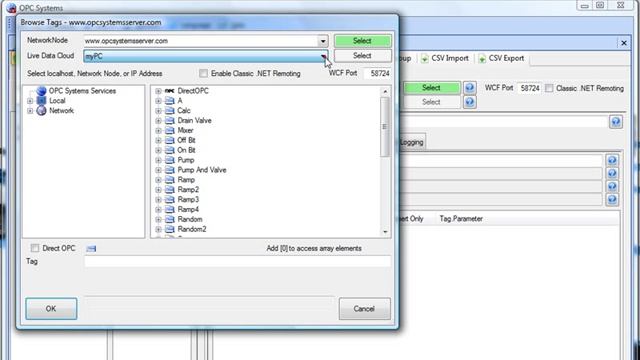Click the folder icon next to Calc

pyautogui.click(x=169, y=111)
